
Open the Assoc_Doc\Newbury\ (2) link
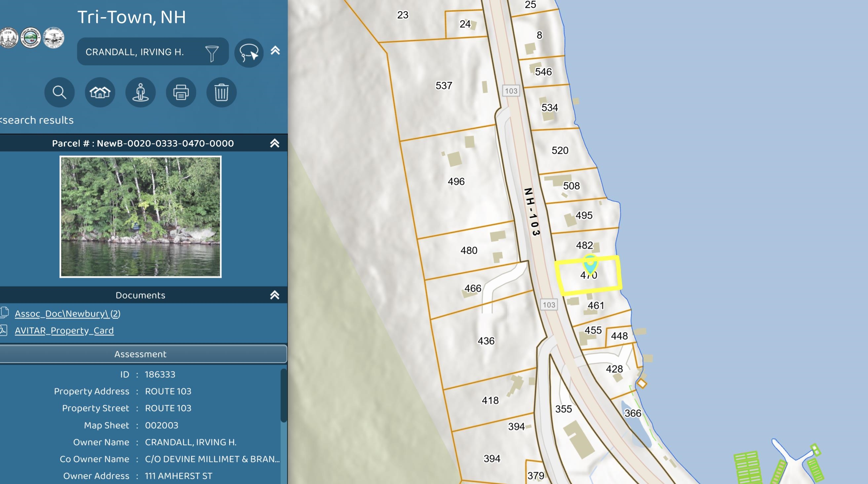pos(67,313)
